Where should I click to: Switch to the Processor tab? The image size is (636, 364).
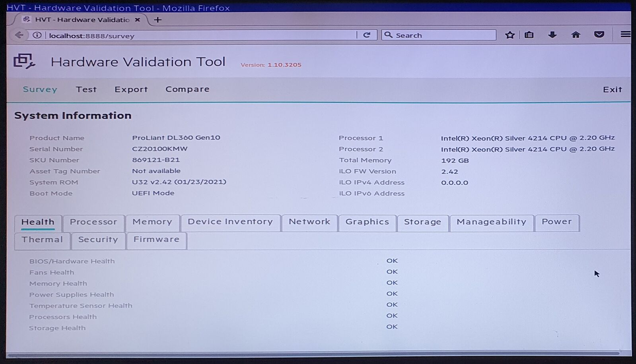tap(93, 222)
